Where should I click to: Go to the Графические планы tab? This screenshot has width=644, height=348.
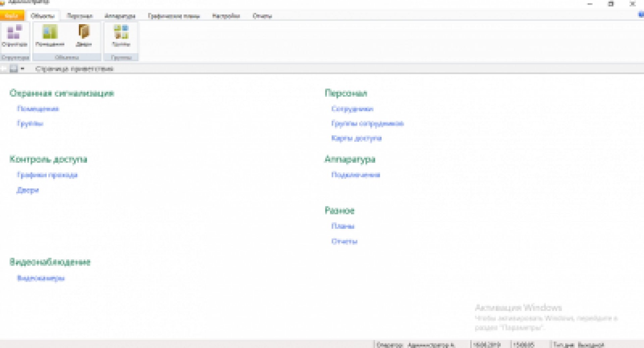click(174, 16)
